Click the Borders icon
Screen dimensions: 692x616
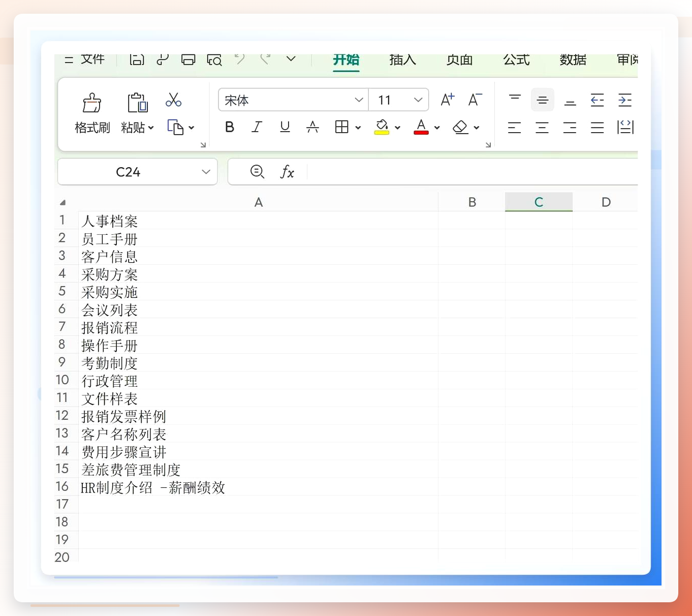342,127
